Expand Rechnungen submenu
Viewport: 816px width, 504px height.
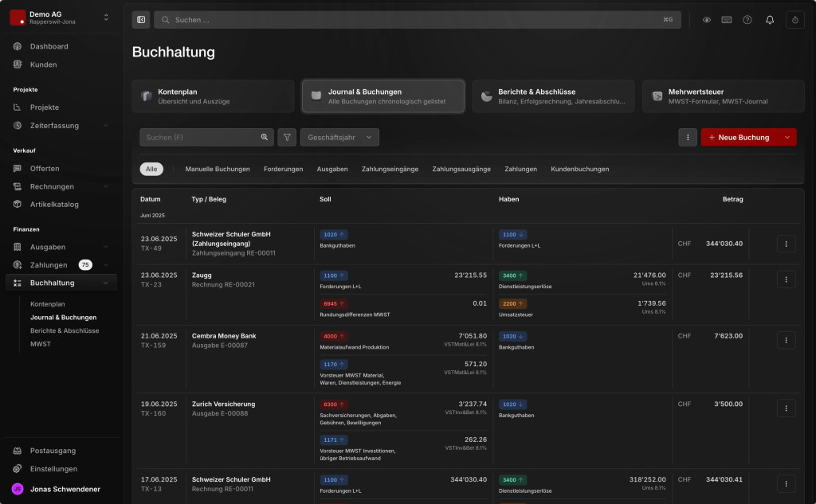106,186
